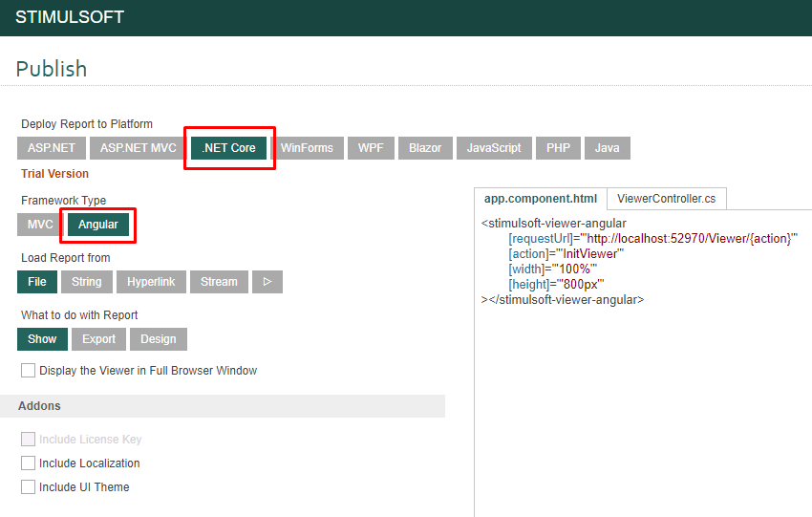The width and height of the screenshot is (812, 517).
Task: Load report from Stream
Action: [x=219, y=282]
